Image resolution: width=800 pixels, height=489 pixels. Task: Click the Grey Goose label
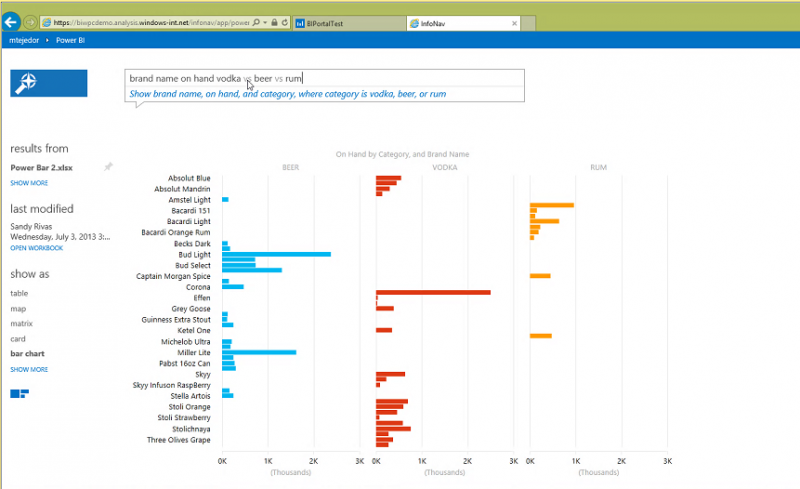[x=191, y=309]
